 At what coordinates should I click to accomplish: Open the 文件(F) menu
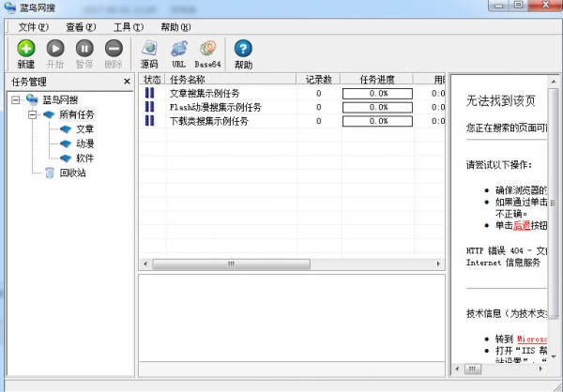click(34, 27)
